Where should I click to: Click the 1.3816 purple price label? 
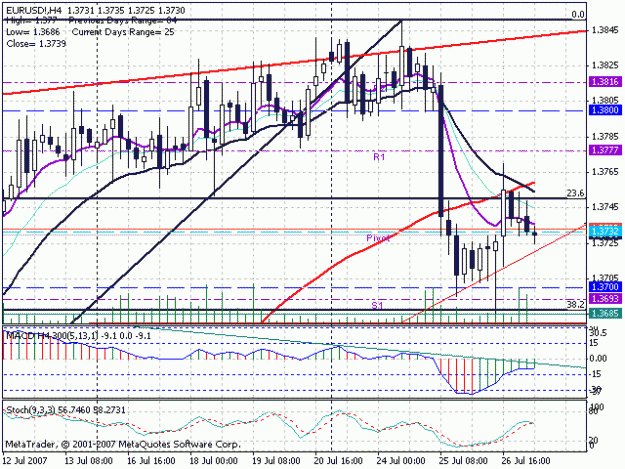coord(605,82)
